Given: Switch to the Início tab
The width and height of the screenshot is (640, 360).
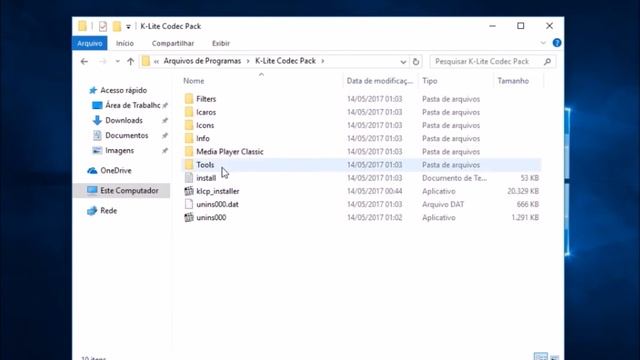Looking at the screenshot, I should click(x=124, y=43).
